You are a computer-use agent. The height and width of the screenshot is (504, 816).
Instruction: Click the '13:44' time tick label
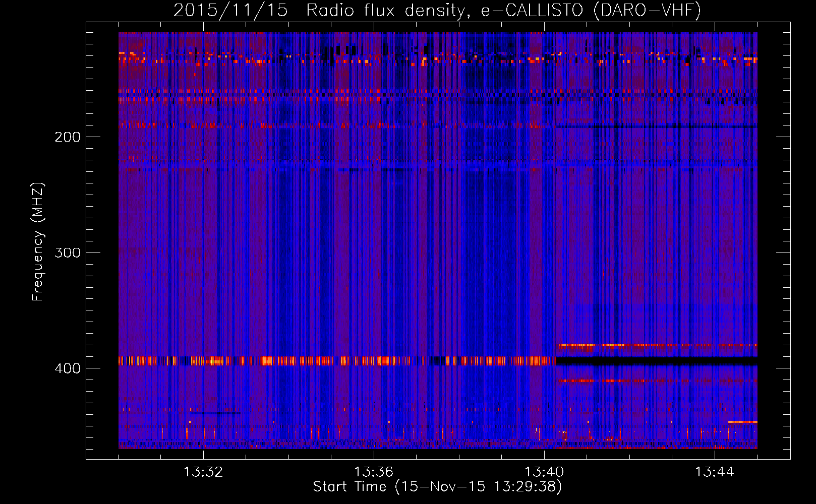(715, 472)
